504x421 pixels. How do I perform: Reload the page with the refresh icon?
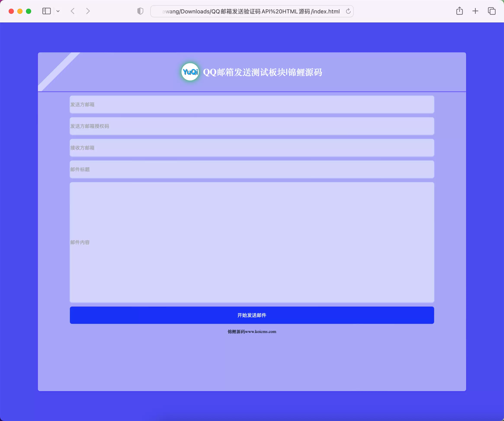coord(348,11)
